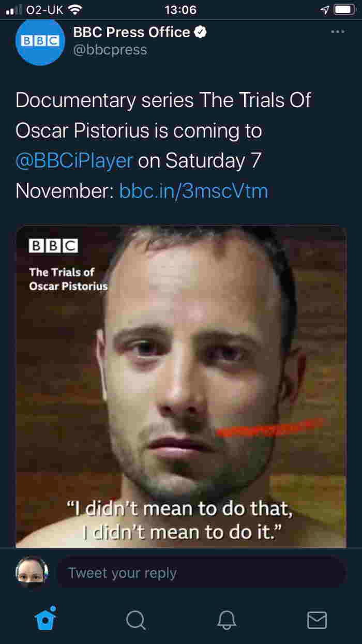The image size is (362, 644).
Task: Tap your own profile picture beside reply box
Action: 32,573
